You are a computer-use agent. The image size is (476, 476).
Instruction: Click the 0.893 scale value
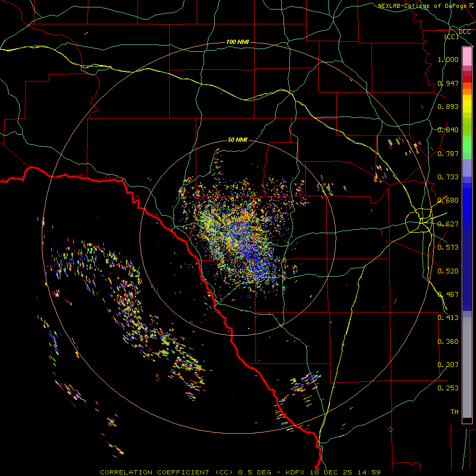pyautogui.click(x=448, y=106)
